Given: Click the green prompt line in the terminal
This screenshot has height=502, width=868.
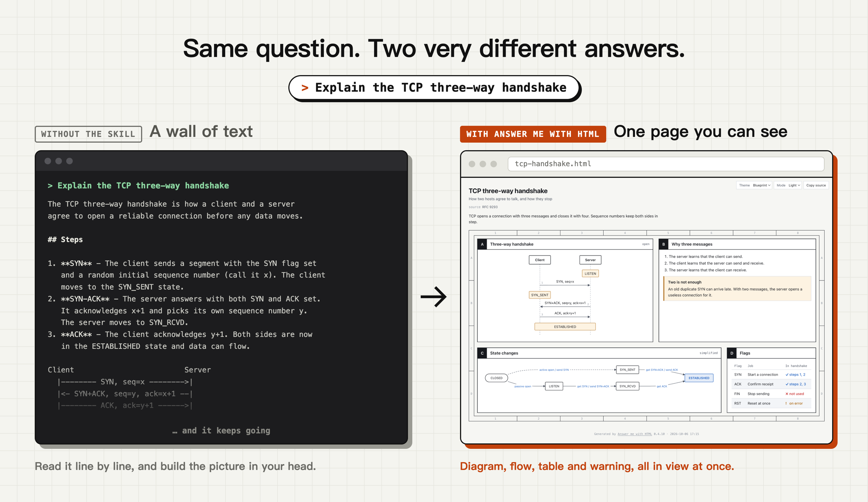Looking at the screenshot, I should click(138, 186).
